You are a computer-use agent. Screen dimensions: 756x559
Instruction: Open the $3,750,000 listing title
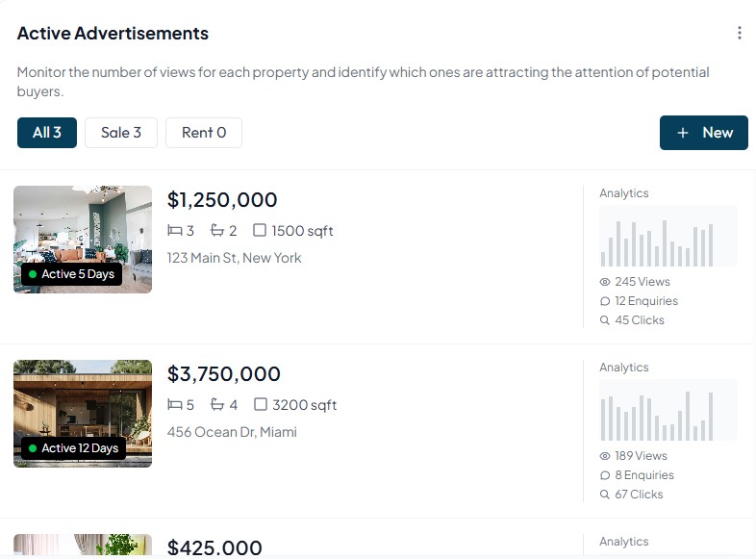(224, 374)
